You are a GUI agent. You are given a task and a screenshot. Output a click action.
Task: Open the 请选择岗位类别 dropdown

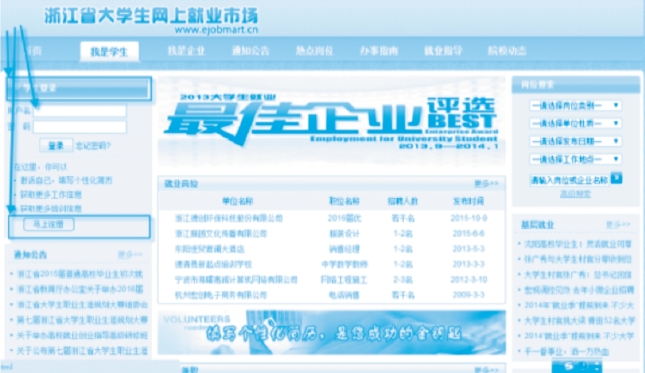pos(575,106)
